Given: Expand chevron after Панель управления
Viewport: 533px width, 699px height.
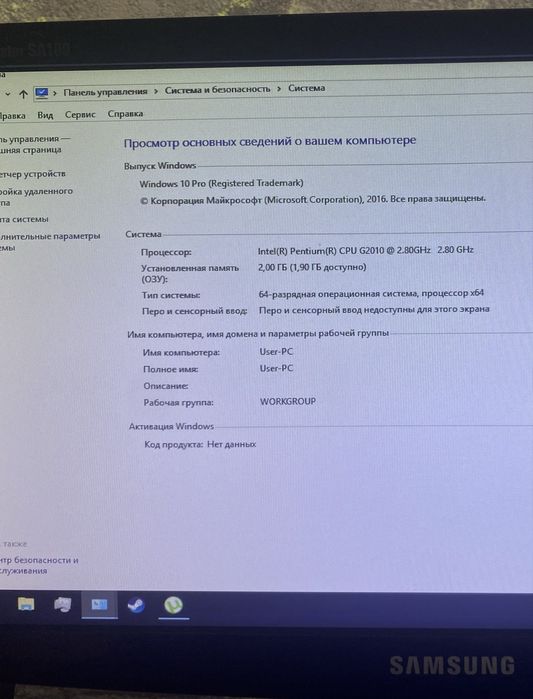Looking at the screenshot, I should (156, 91).
